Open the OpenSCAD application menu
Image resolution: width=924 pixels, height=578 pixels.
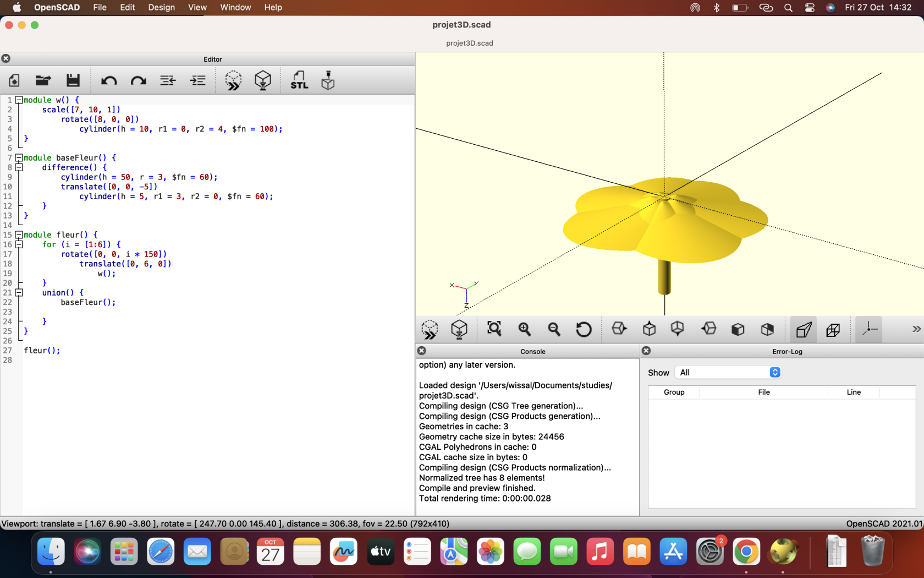tap(57, 7)
